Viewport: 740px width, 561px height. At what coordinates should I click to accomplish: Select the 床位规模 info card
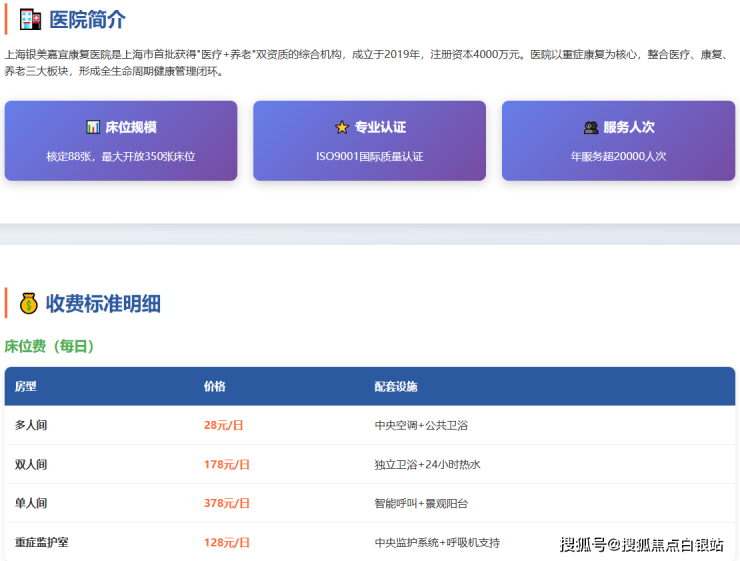[121, 141]
